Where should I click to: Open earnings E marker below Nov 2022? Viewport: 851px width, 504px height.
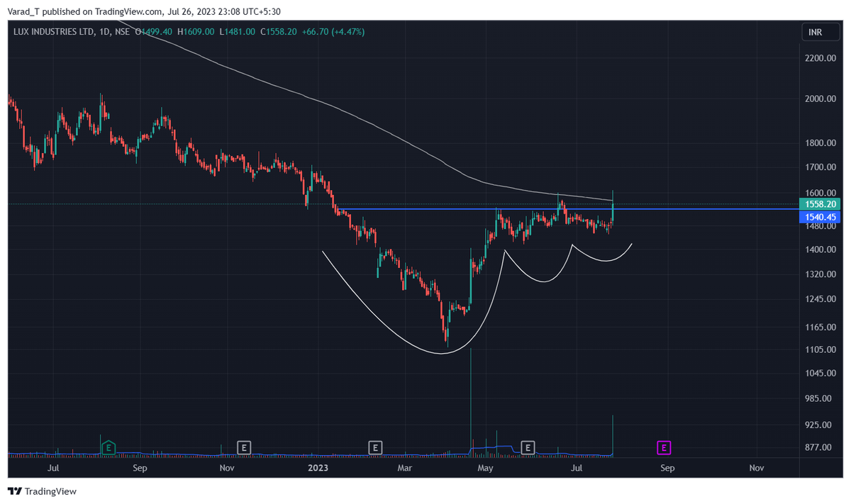coord(243,447)
